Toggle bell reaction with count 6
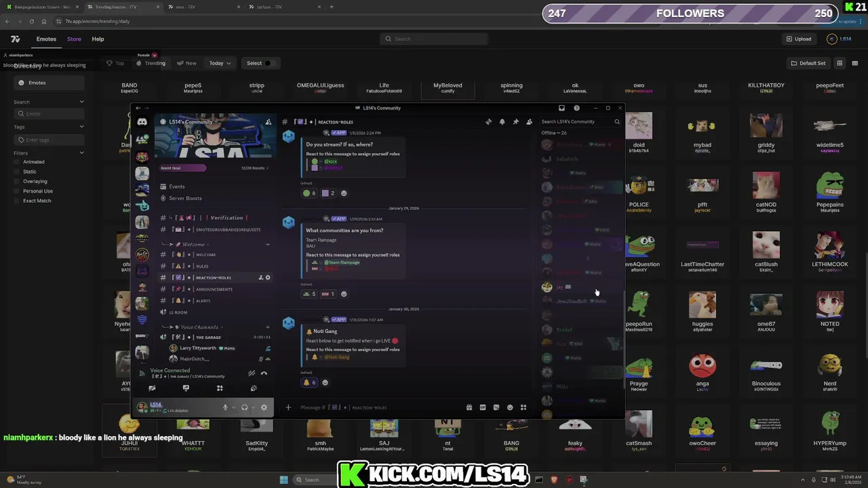Image resolution: width=868 pixels, height=488 pixels. tap(309, 382)
